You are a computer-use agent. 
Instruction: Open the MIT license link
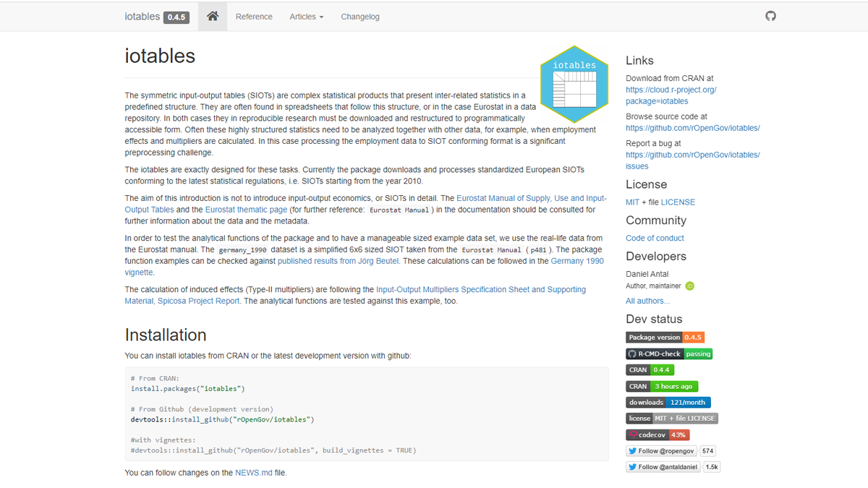tap(632, 202)
